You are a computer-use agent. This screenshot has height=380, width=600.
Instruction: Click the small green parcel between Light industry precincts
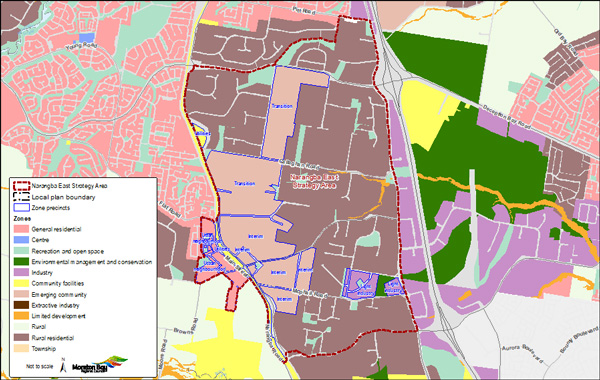381,286
